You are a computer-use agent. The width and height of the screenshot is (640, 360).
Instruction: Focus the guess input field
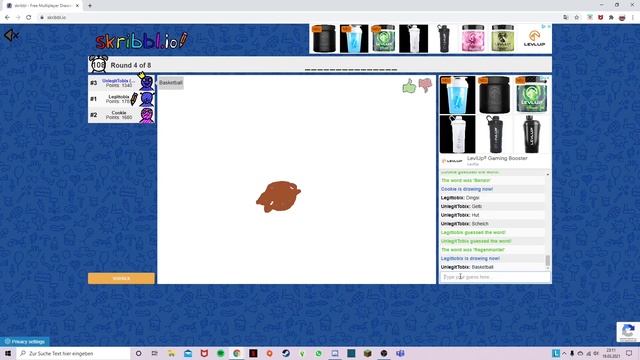495,277
